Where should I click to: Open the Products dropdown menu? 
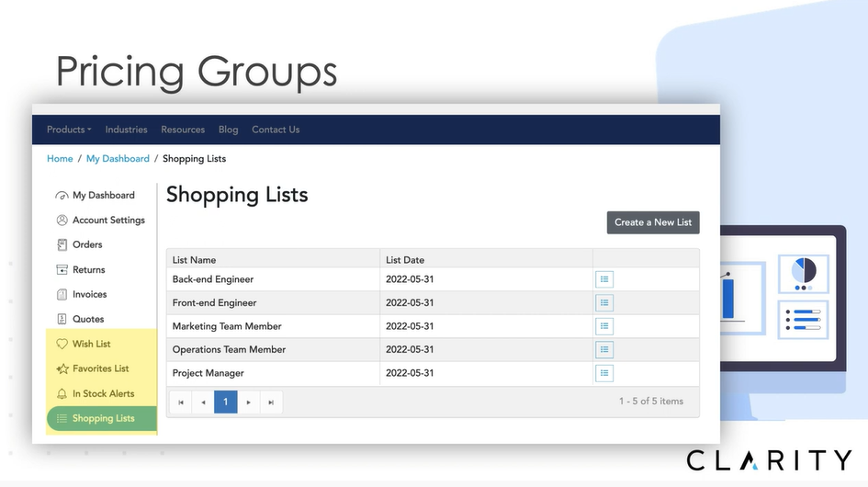tap(69, 130)
